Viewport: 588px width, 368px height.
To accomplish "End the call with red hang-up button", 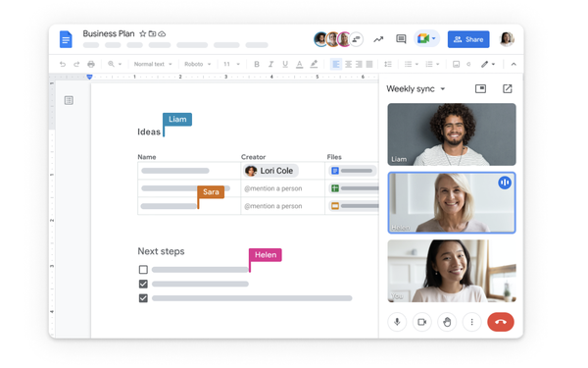I will 501,322.
